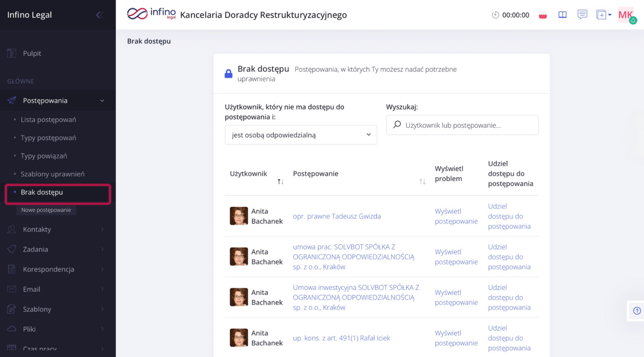Screen dimensions: 644x357
Task: Click the Kontakty people icon
Action: click(12, 229)
